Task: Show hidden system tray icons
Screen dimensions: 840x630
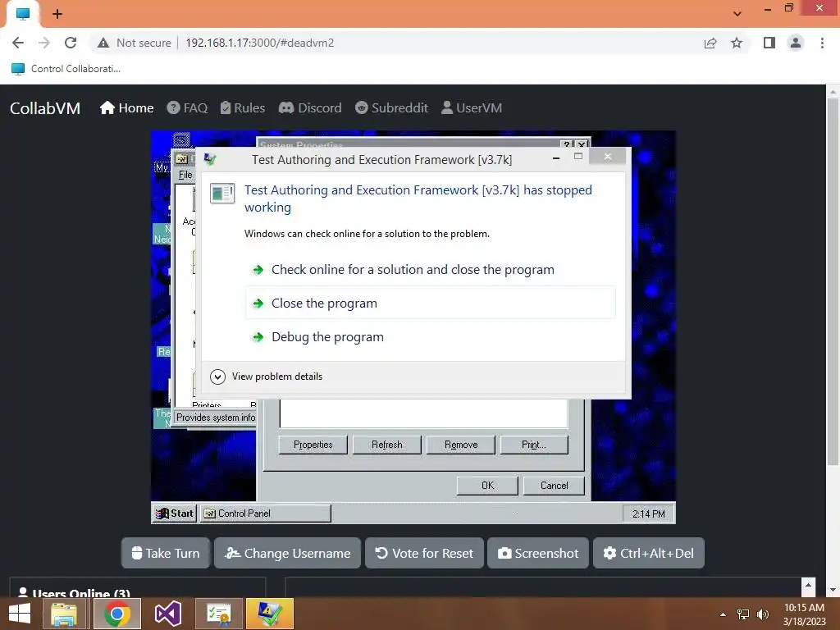Action: click(x=723, y=614)
